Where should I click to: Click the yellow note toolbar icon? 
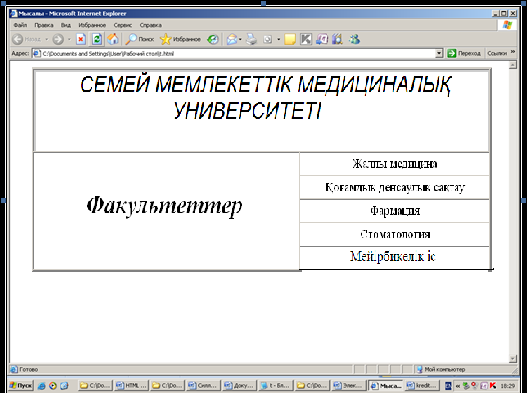point(290,39)
